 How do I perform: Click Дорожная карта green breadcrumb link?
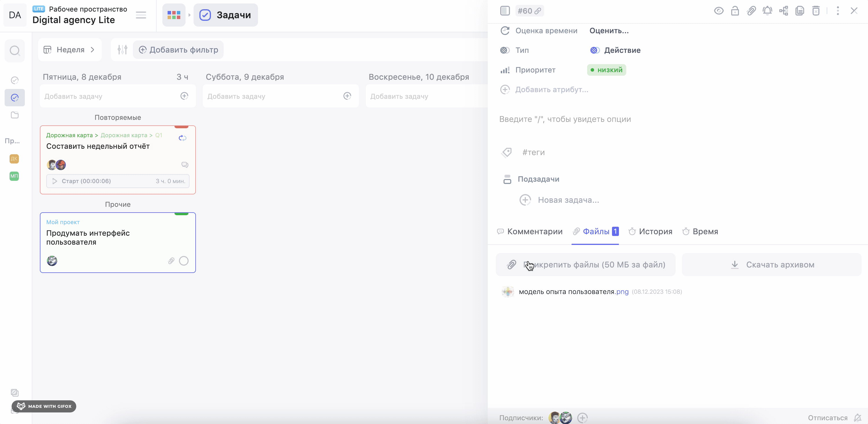click(69, 135)
